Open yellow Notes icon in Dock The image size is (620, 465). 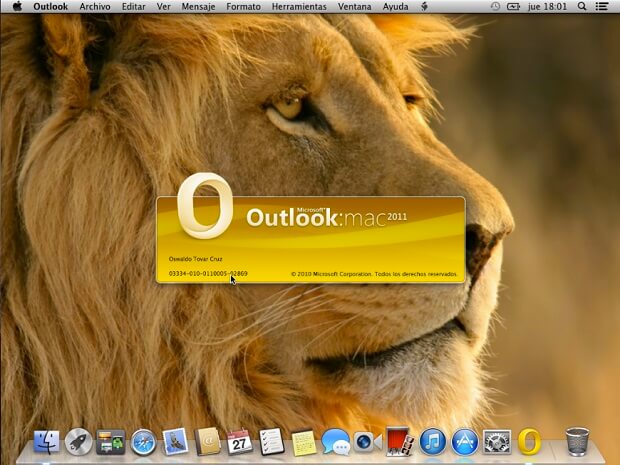click(x=303, y=442)
